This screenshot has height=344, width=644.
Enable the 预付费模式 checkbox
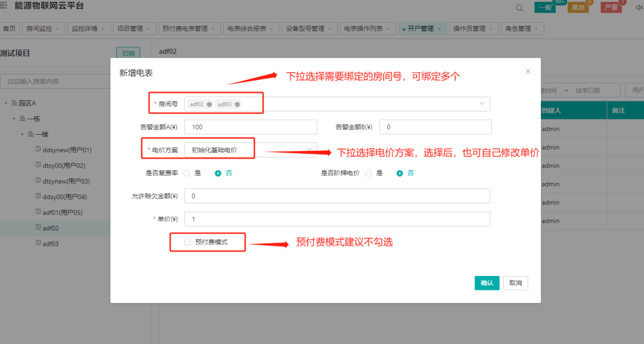point(187,242)
